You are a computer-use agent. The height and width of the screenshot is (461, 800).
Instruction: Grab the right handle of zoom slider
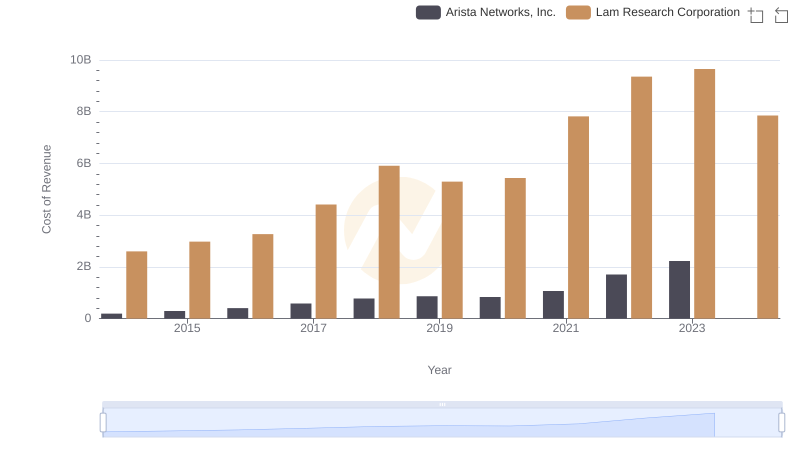pos(782,423)
